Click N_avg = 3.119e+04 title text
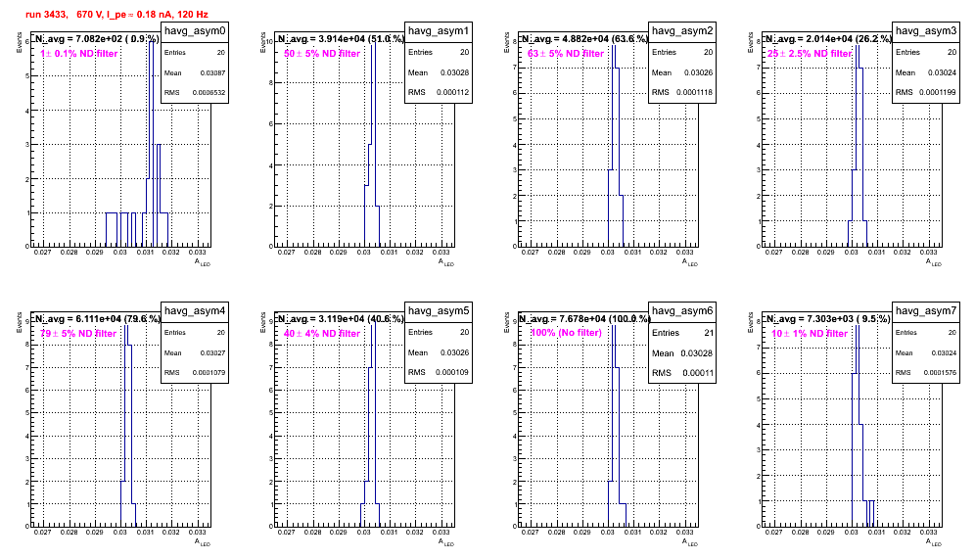Screen dimensions: 975x560 click(x=341, y=318)
